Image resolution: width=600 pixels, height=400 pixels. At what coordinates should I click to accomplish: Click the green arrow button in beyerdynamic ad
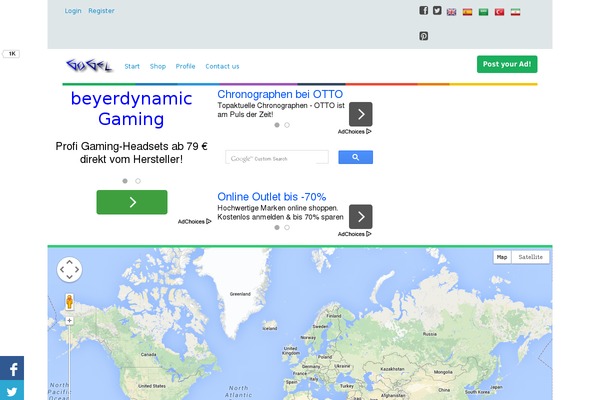point(132,202)
